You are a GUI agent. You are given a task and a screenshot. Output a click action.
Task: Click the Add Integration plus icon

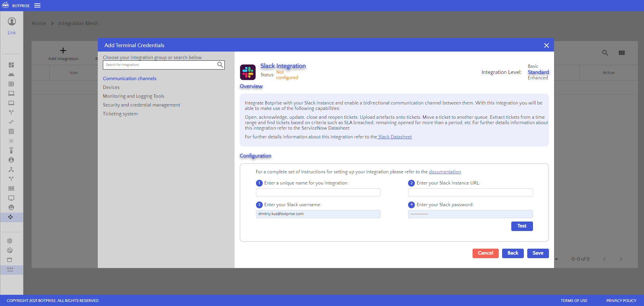click(x=63, y=51)
